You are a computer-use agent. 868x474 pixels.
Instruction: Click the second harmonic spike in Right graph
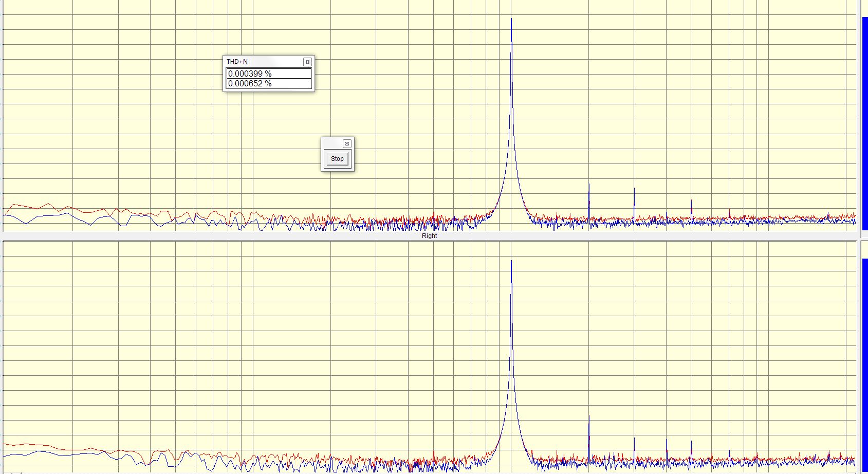589,417
